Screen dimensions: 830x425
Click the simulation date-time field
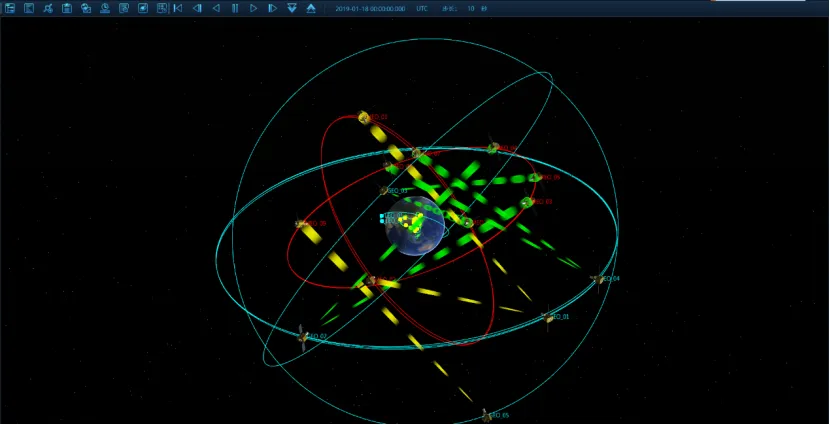[370, 8]
